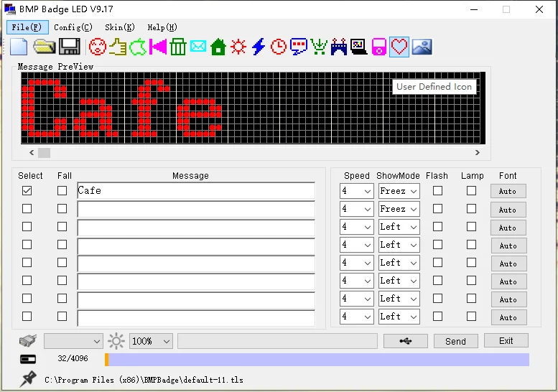This screenshot has width=558, height=392.
Task: Insert the cyan envelope mail icon
Action: 198,47
